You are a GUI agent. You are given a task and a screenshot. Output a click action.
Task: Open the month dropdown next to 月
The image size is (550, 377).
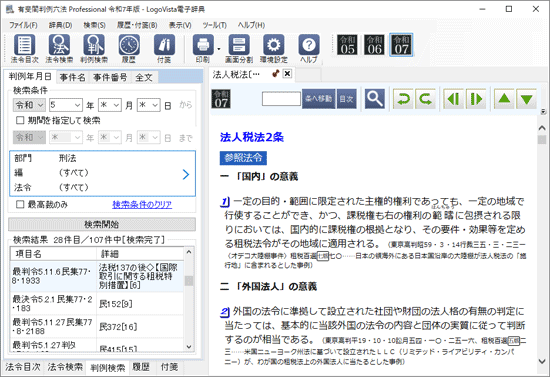tap(110, 105)
